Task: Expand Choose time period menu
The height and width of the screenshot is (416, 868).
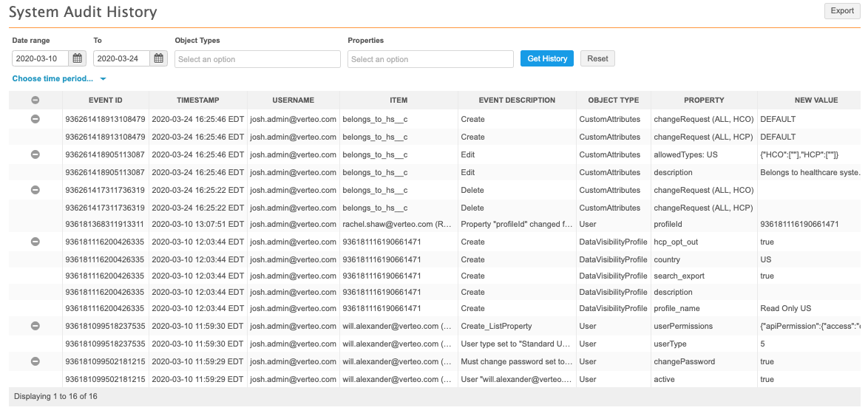Action: coord(59,78)
